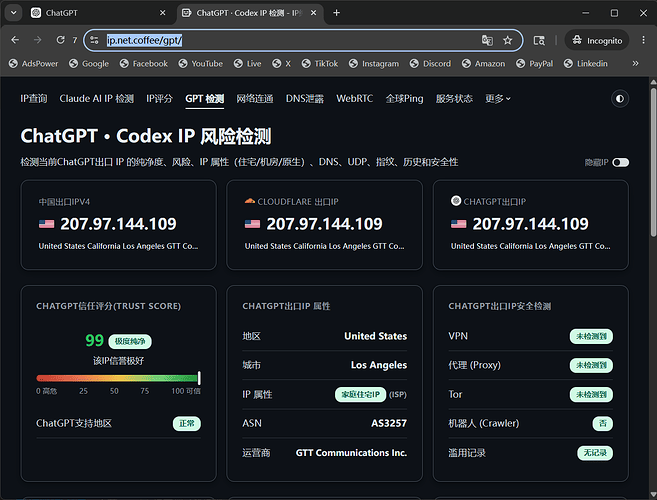Click the Incognito indicator button
This screenshot has width=657, height=500.
597,40
